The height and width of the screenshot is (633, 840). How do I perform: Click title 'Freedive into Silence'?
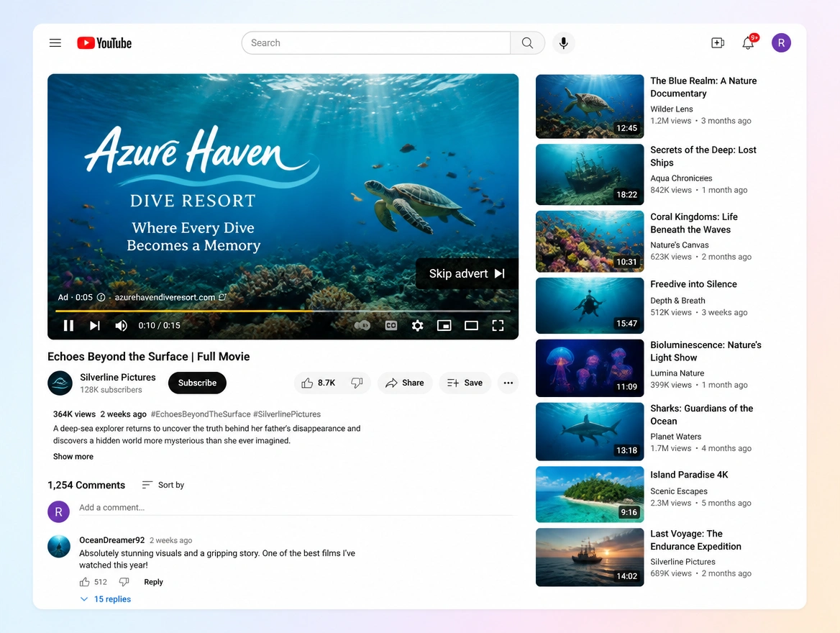tap(694, 284)
